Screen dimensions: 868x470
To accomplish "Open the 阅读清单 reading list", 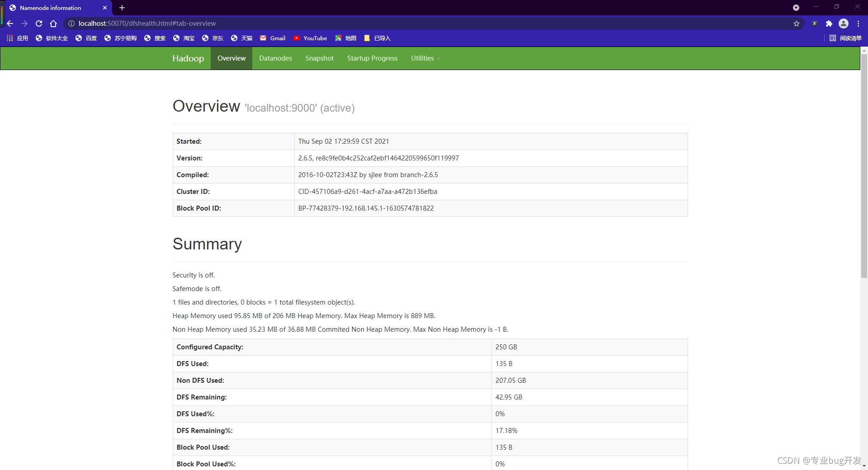I will click(845, 38).
